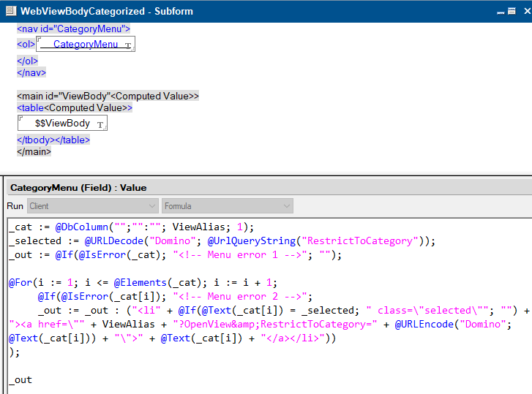The width and height of the screenshot is (532, 394).
Task: Open the Formula type dropdown
Action: tap(228, 206)
